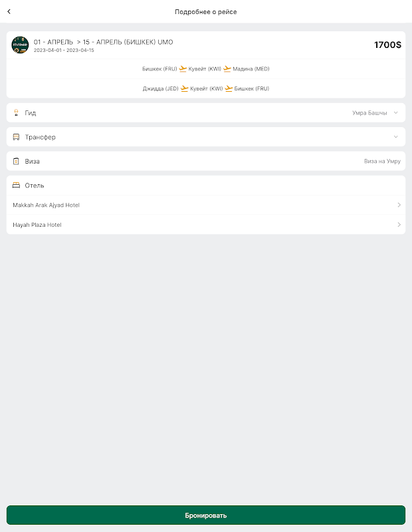Click the guide icon beside Гид
This screenshot has height=532, width=412.
pos(16,113)
